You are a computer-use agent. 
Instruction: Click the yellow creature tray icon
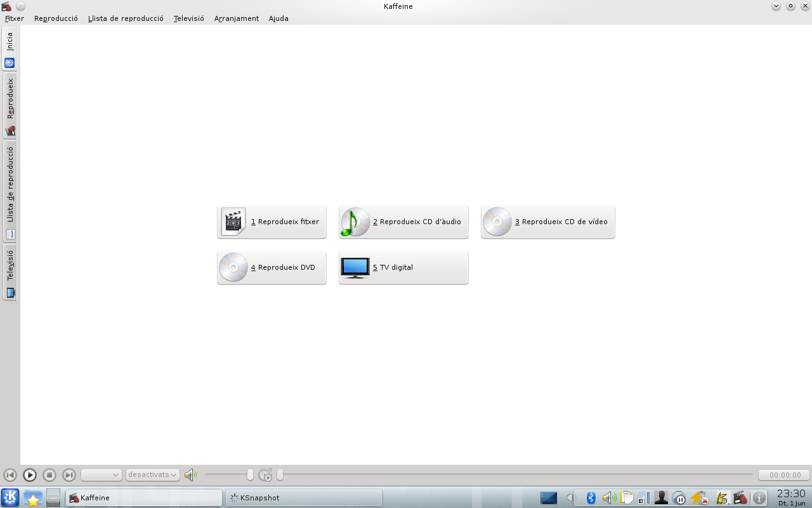pyautogui.click(x=722, y=498)
